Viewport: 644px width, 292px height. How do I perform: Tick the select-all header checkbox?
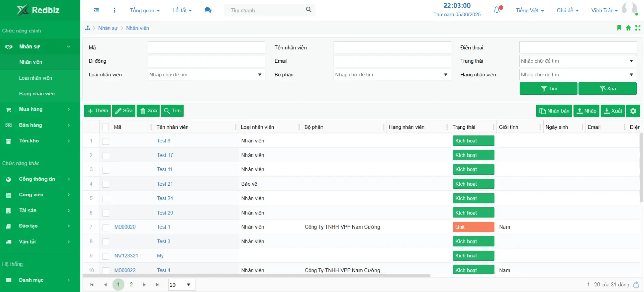point(106,127)
